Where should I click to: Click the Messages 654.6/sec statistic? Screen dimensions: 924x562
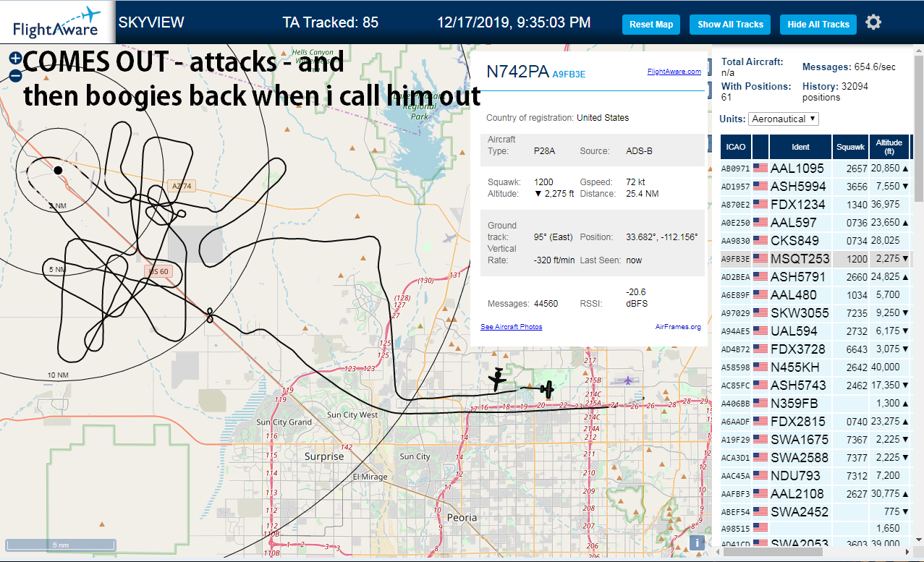(849, 67)
